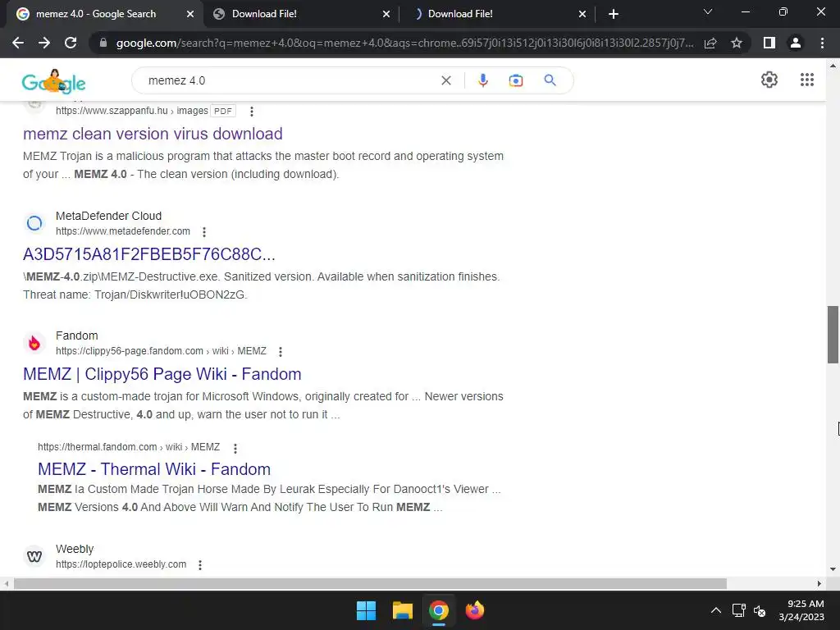Open the clock and calendar flyout
Image resolution: width=840 pixels, height=630 pixels.
pos(801,610)
